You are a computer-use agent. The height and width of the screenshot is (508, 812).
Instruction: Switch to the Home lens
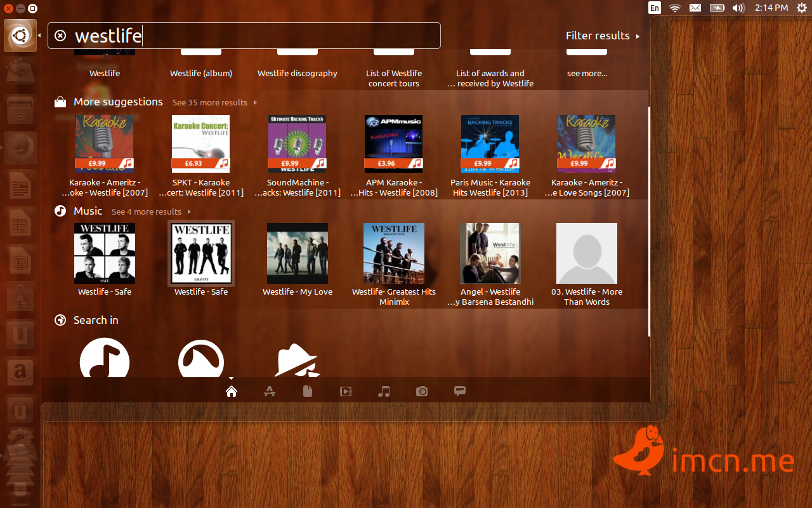tap(232, 391)
